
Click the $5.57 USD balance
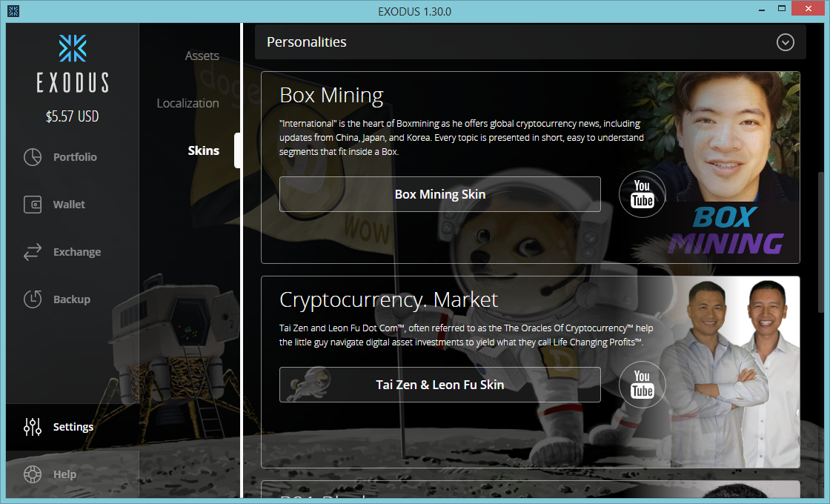[x=73, y=116]
